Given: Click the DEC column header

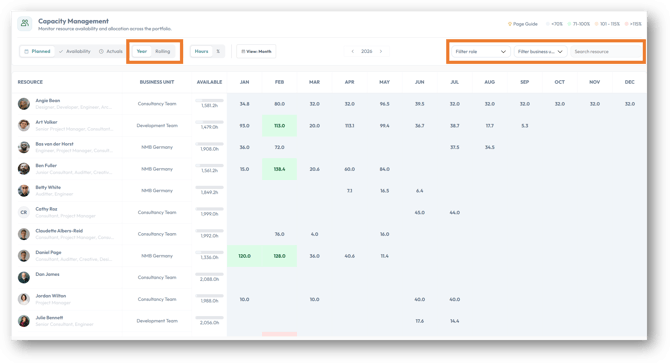Looking at the screenshot, I should click(x=630, y=82).
